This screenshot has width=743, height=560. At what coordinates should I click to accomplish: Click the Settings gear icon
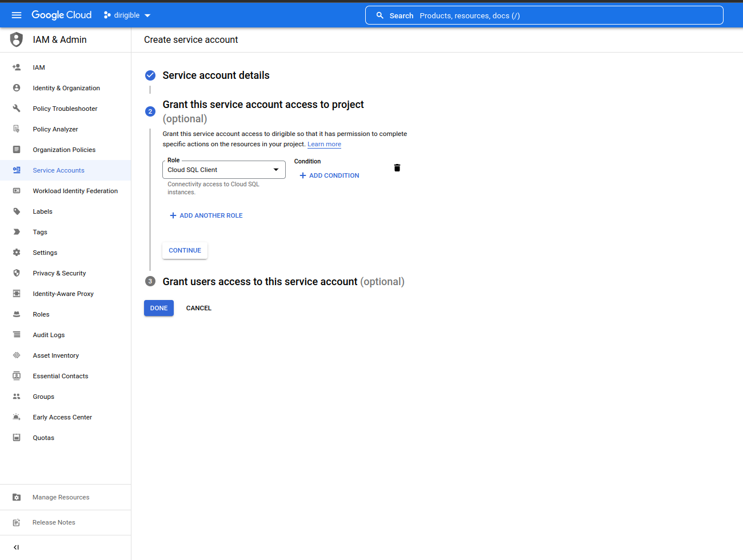point(17,253)
